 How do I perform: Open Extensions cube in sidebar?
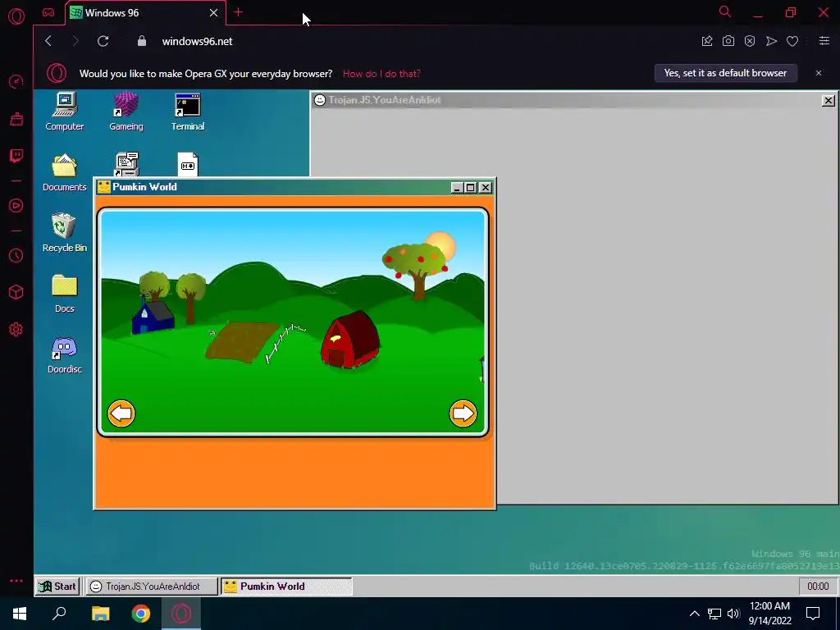[x=16, y=292]
